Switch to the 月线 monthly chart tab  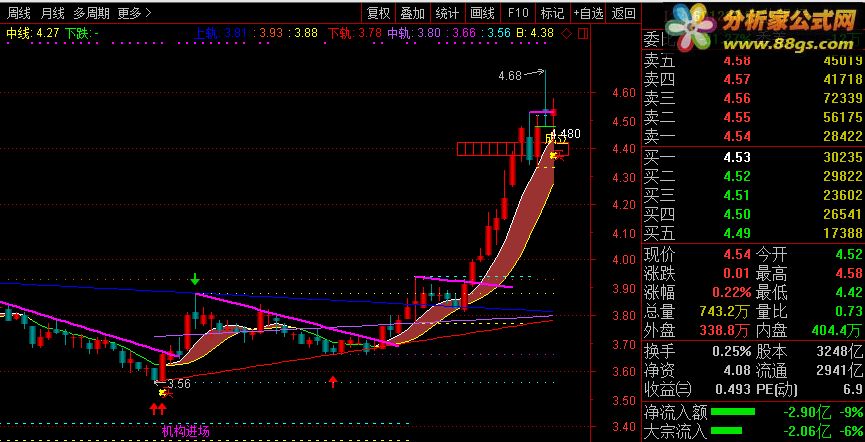[x=53, y=13]
